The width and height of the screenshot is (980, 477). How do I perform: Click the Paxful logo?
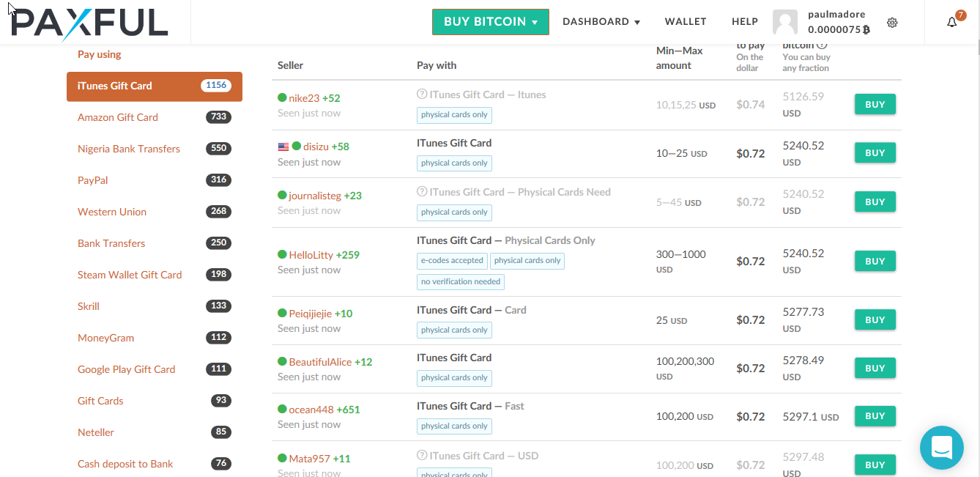[90, 22]
